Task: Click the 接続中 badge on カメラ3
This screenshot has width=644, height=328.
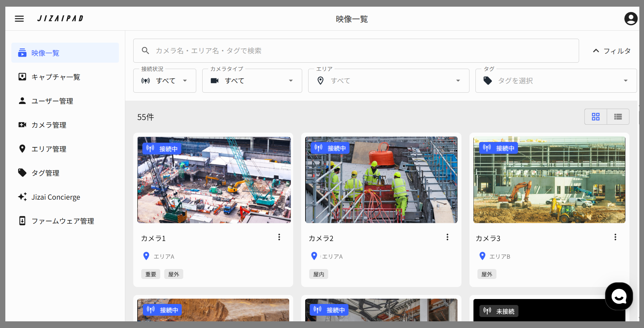Action: [x=499, y=148]
